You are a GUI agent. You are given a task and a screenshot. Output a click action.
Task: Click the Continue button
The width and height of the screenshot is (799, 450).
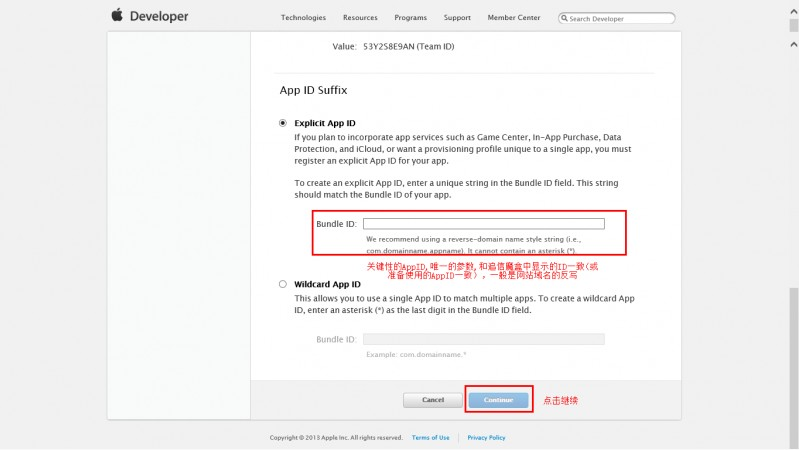[x=498, y=400]
